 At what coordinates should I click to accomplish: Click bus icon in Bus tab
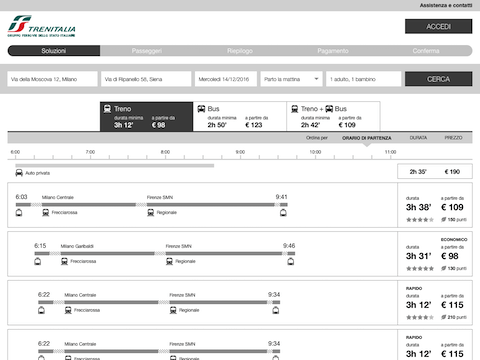point(201,109)
